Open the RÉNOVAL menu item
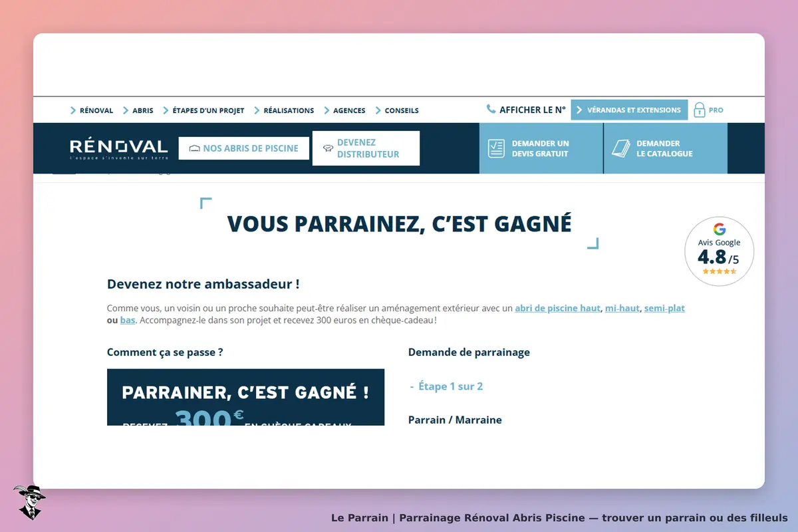 (96, 110)
